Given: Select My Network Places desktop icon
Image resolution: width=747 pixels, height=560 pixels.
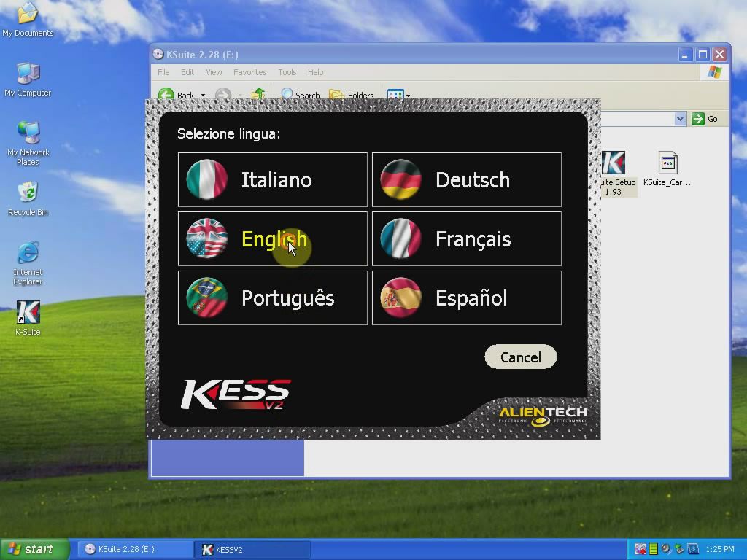Looking at the screenshot, I should coord(28,143).
